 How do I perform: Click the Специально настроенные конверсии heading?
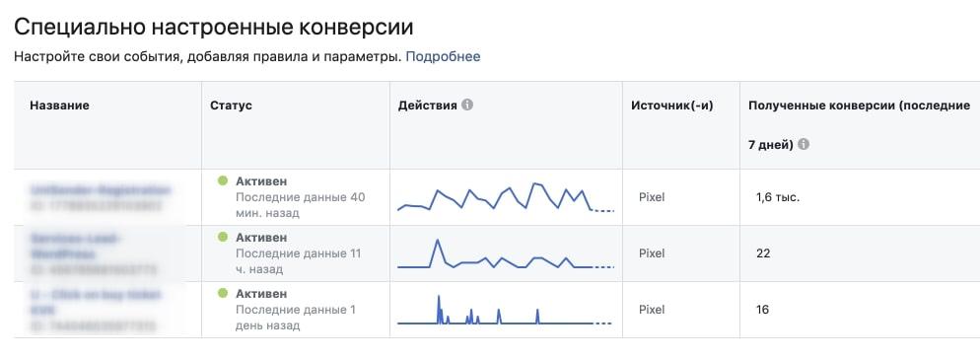tap(214, 28)
